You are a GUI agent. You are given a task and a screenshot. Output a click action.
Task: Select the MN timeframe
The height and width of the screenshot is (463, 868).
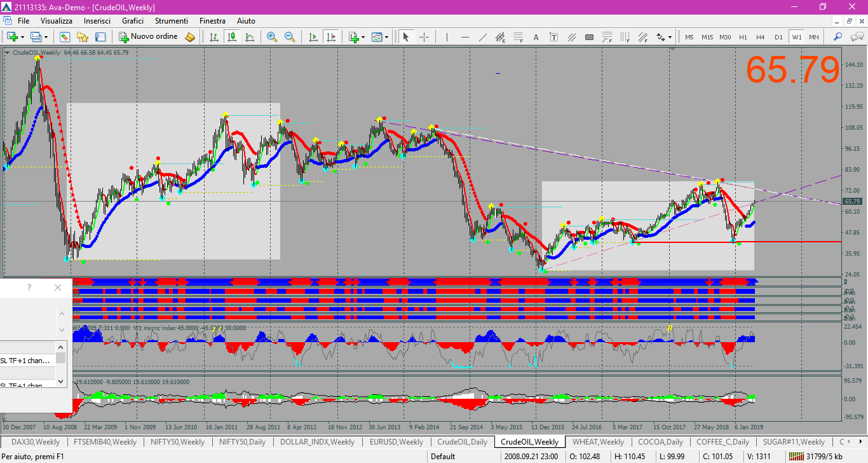(813, 37)
